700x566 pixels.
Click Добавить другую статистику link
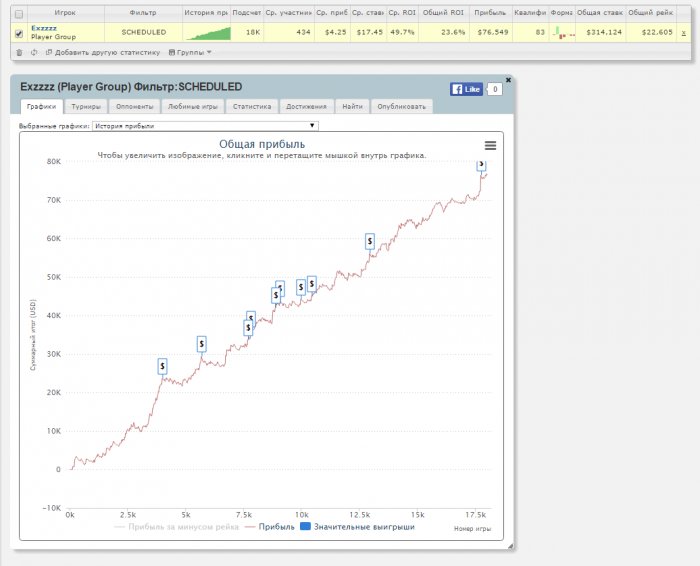pos(107,53)
